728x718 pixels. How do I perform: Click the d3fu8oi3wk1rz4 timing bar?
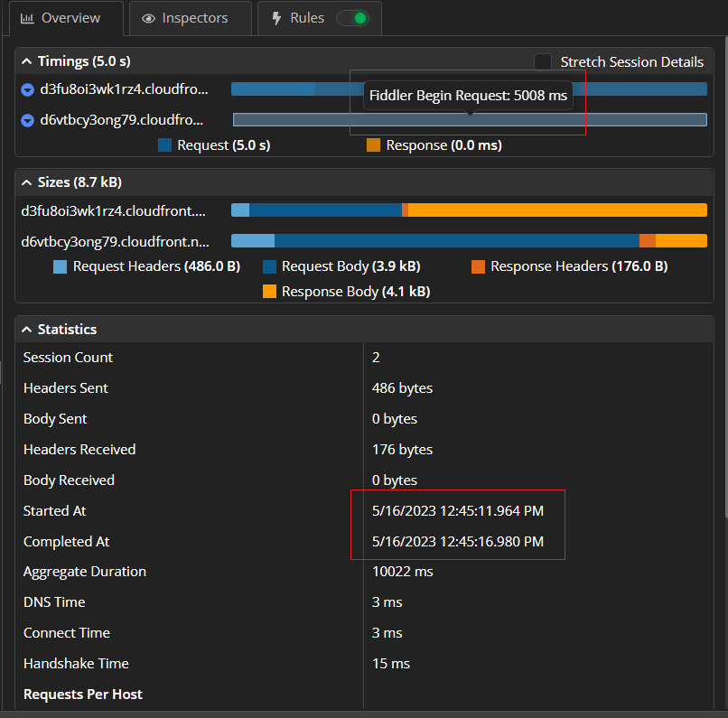coord(469,89)
